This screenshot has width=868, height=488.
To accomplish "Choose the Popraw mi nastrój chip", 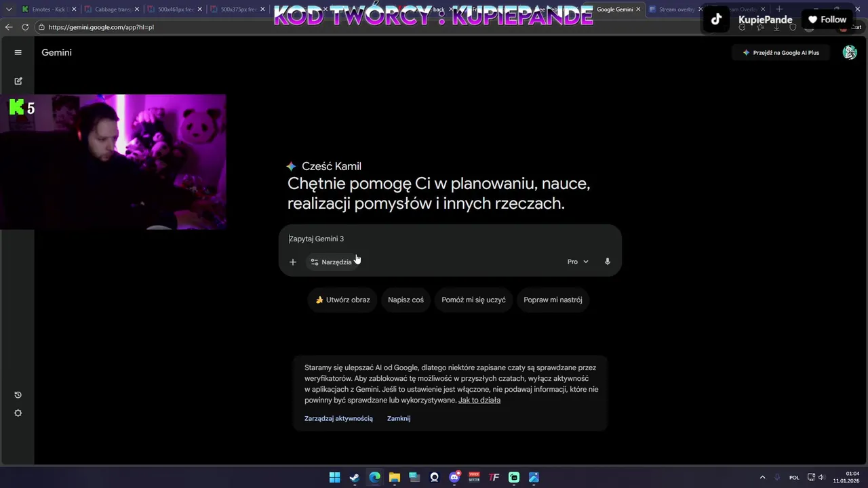I will [x=553, y=300].
